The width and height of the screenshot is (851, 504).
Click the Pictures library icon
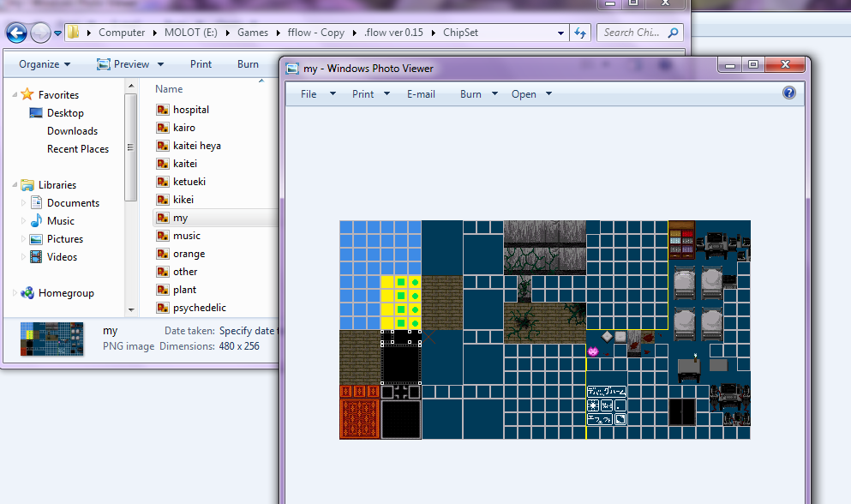36,239
